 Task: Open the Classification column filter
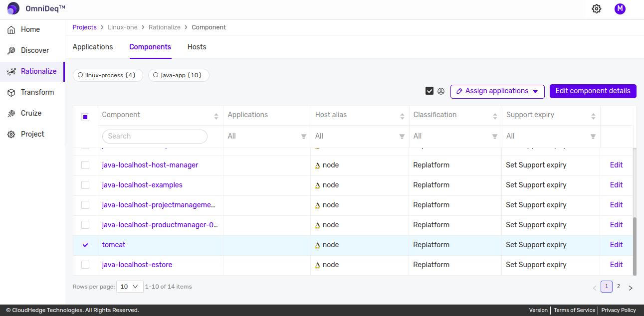click(x=495, y=137)
